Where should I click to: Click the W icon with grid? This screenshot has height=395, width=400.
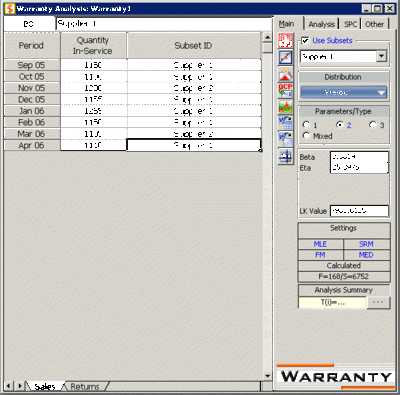point(285,122)
